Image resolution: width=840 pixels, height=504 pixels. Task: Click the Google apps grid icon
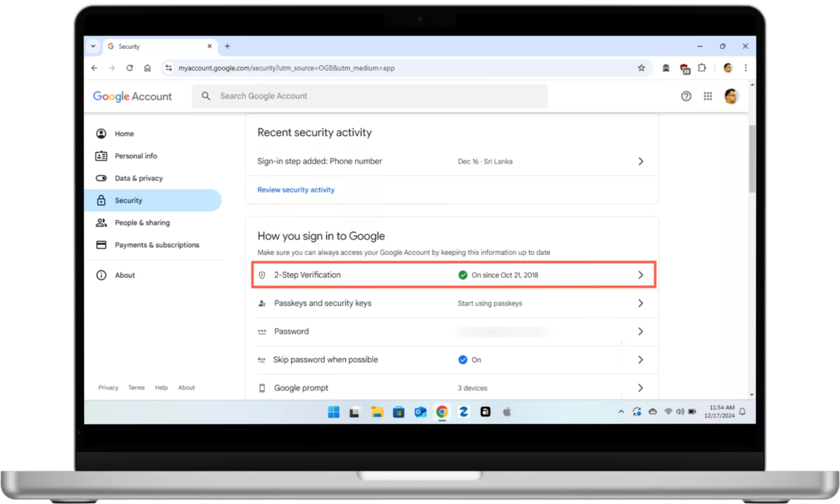point(708,96)
